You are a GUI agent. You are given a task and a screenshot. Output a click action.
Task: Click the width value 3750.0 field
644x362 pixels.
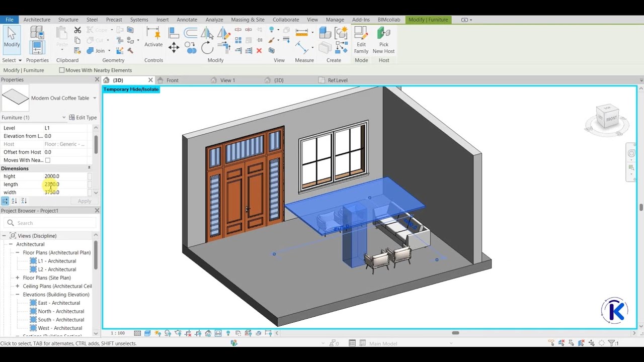pyautogui.click(x=65, y=193)
